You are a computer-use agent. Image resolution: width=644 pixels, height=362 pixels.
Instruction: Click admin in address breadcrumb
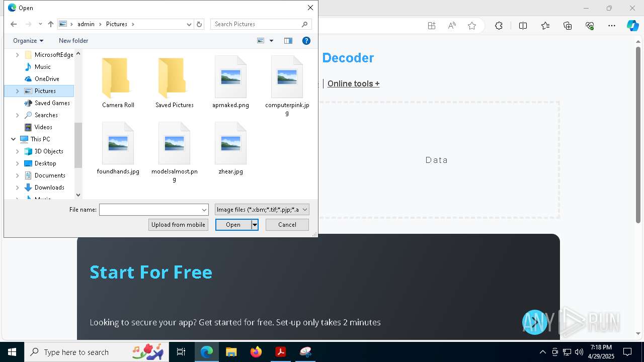tap(86, 24)
